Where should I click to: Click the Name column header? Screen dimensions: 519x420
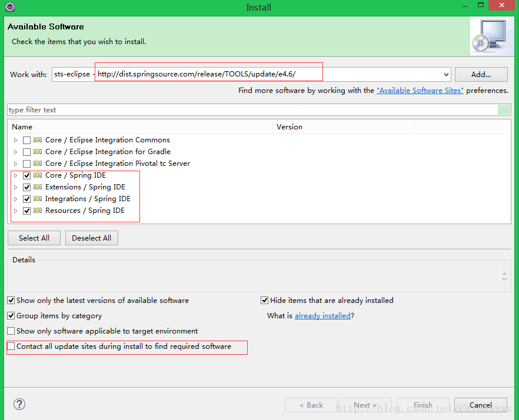(x=140, y=126)
